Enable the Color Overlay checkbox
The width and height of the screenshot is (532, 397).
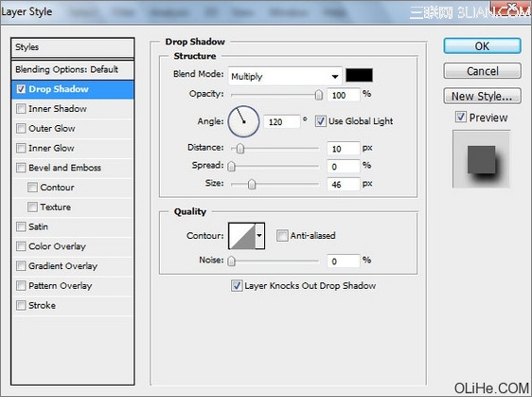[21, 246]
